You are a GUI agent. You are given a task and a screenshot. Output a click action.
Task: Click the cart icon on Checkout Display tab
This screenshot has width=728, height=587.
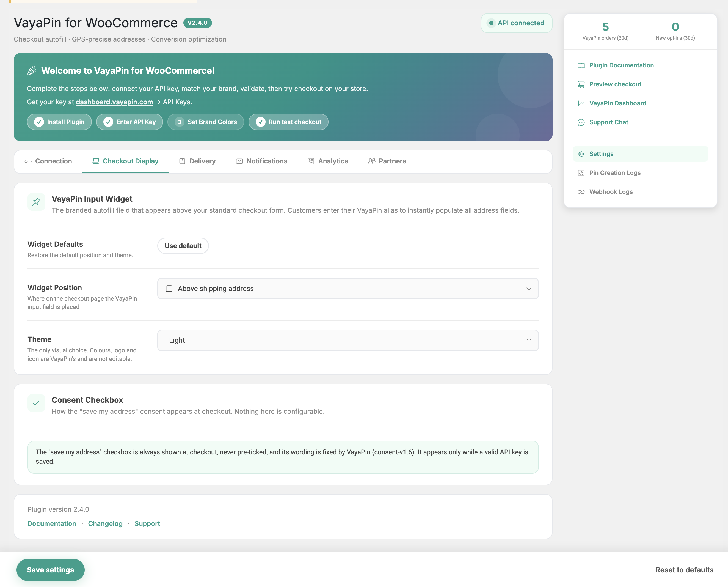(x=96, y=161)
